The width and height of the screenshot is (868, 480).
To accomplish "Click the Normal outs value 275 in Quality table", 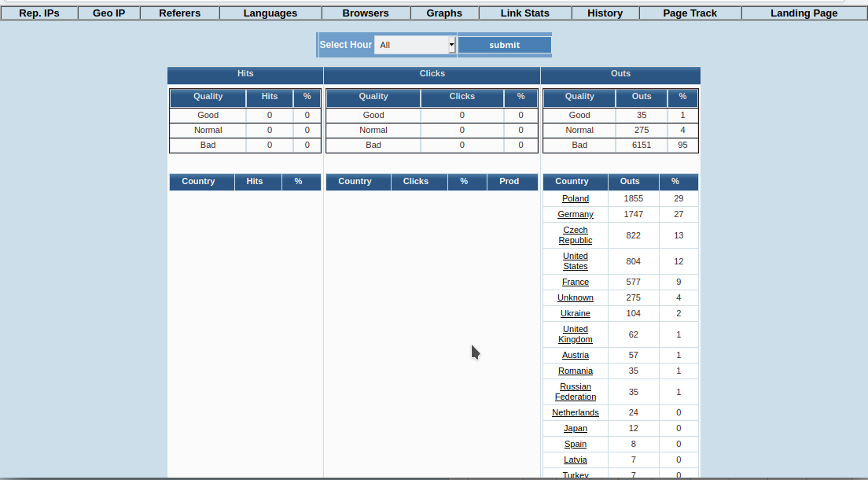I will click(x=642, y=130).
